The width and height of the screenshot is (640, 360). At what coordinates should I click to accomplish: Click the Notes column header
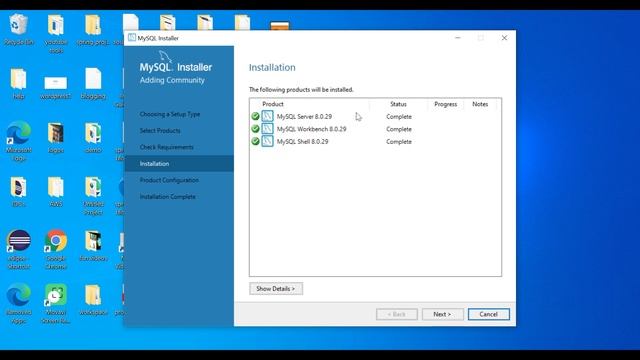480,104
